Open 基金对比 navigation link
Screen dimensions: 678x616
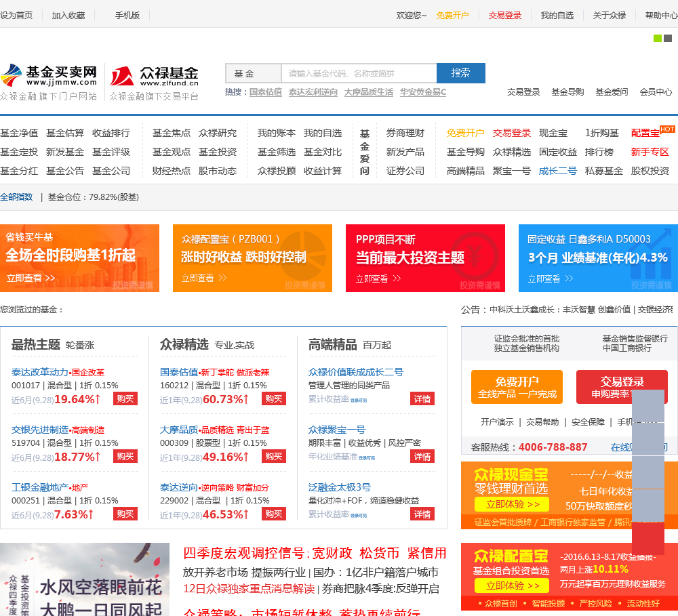pos(323,152)
